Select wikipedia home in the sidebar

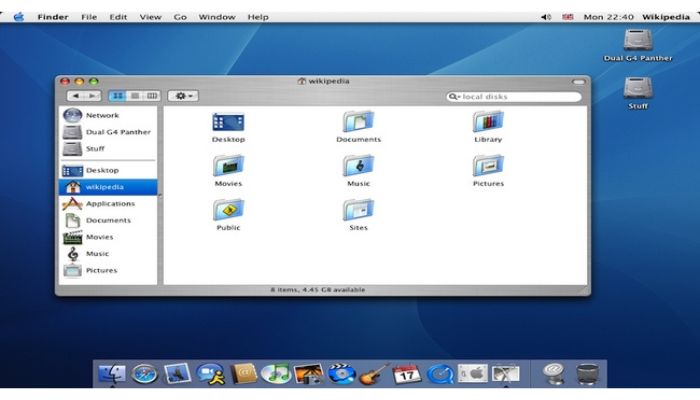108,187
